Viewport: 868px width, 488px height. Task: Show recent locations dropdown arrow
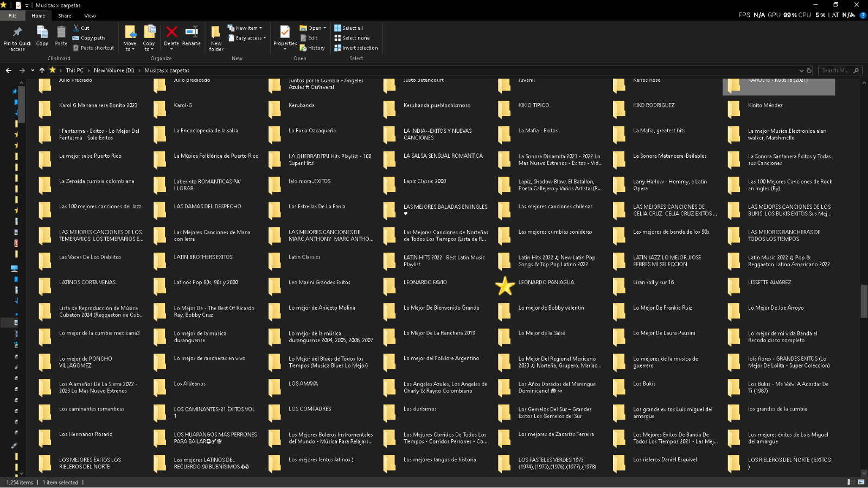[x=33, y=70]
